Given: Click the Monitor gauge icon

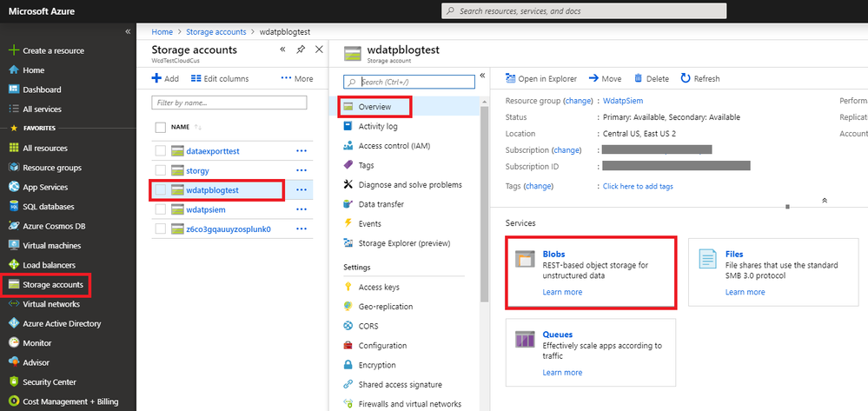Looking at the screenshot, I should [15, 343].
